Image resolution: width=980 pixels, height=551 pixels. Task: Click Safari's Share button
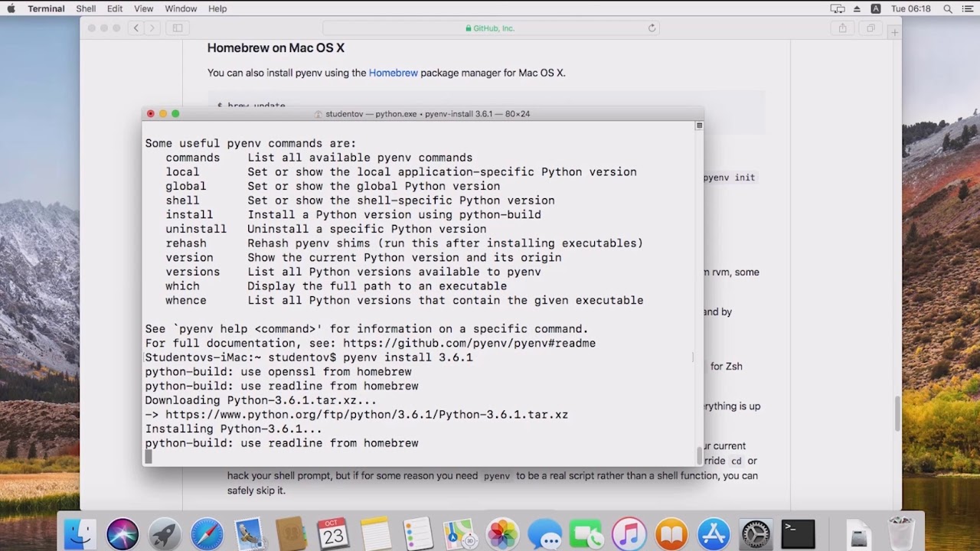(x=842, y=28)
